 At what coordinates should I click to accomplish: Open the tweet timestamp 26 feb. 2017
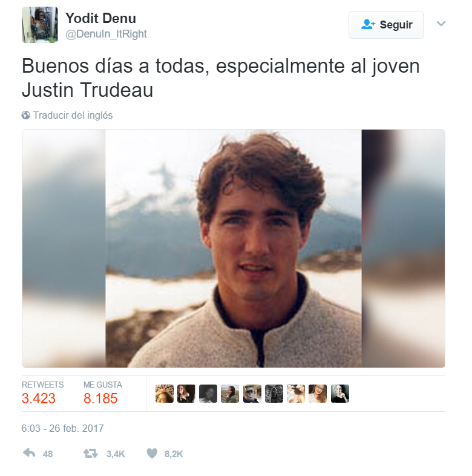(62, 428)
